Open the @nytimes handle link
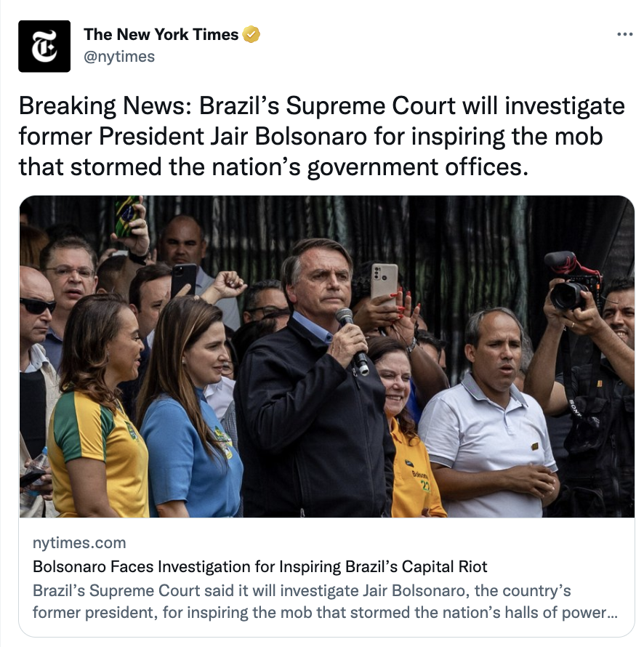Viewport: 644px width, 647px height. (119, 57)
